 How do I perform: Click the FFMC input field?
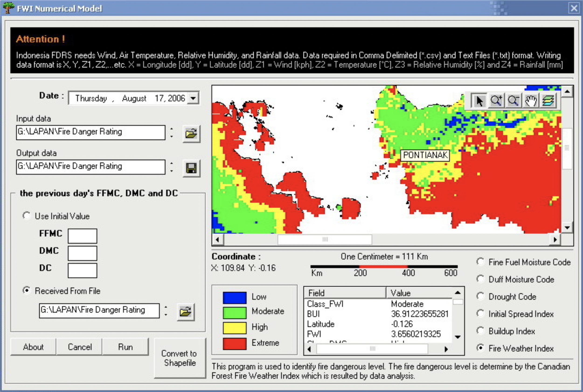(82, 236)
